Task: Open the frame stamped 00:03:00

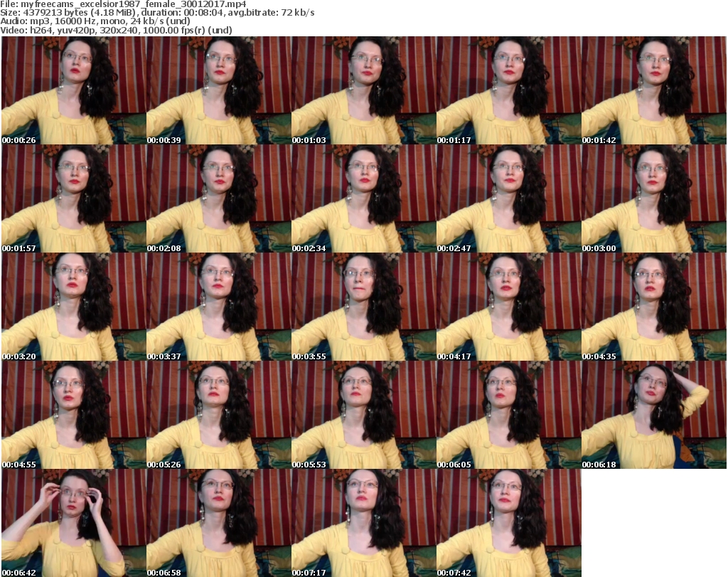Action: 654,198
